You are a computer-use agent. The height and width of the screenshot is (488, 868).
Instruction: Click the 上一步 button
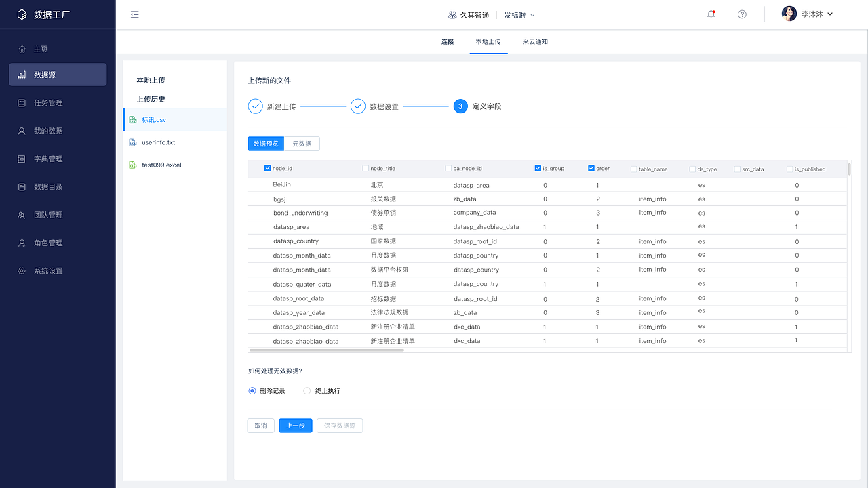pos(295,425)
